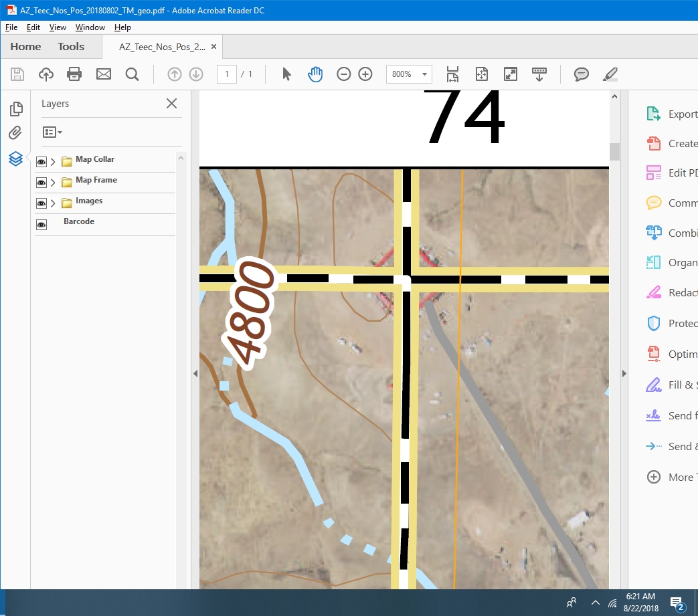Hide the Map Collar layer

(x=41, y=162)
